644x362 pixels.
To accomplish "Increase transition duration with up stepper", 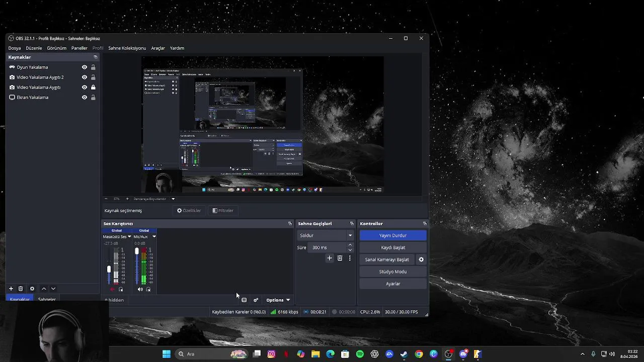I will coord(350,245).
